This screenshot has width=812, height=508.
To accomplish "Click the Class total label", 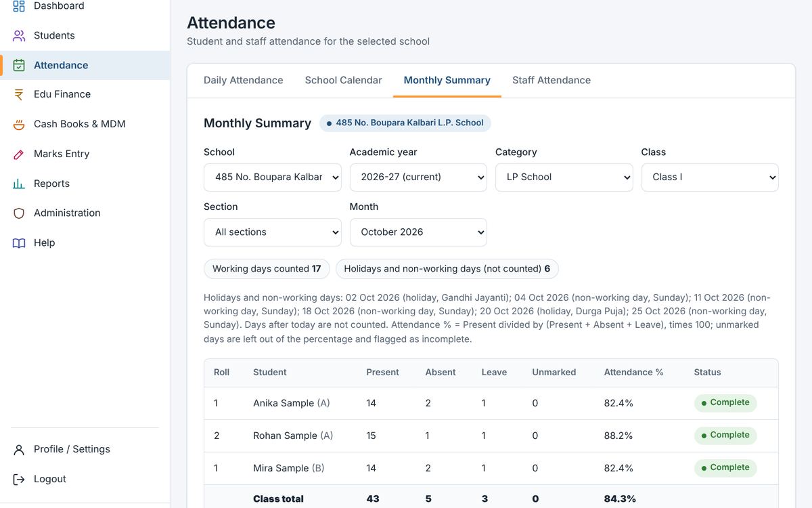I will point(278,499).
